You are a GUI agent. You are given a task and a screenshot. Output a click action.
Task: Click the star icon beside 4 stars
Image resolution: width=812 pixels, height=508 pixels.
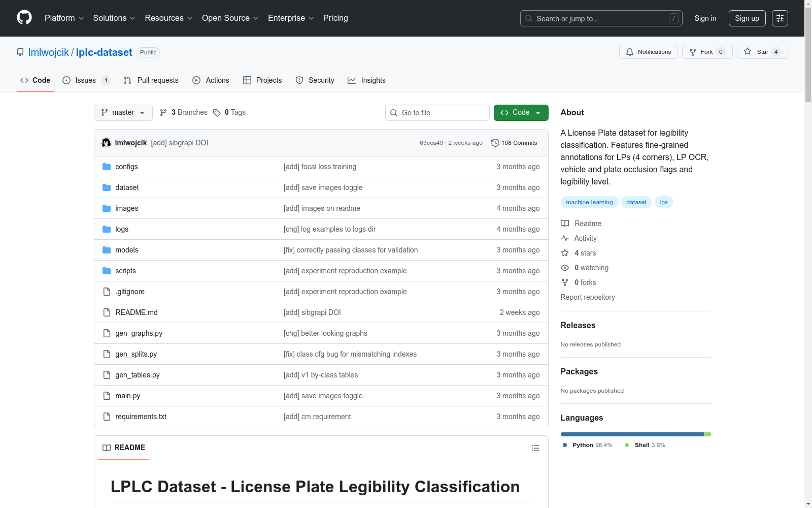coord(565,253)
